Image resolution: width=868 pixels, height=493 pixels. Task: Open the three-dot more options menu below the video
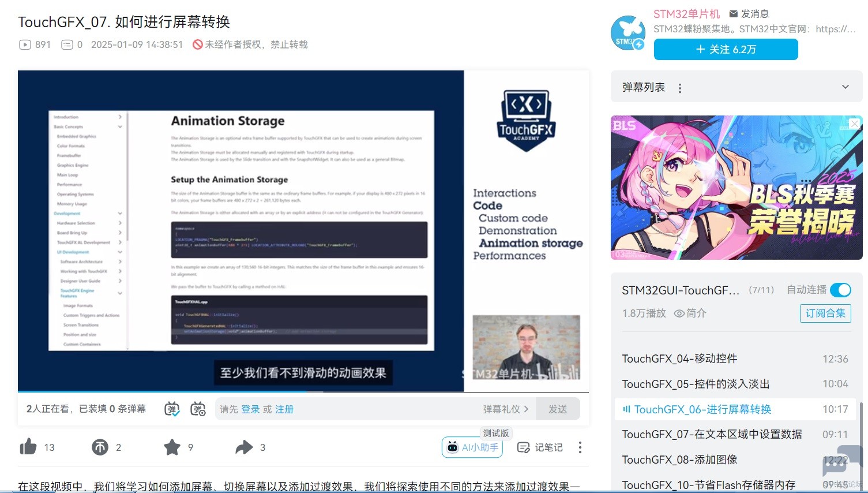(580, 447)
